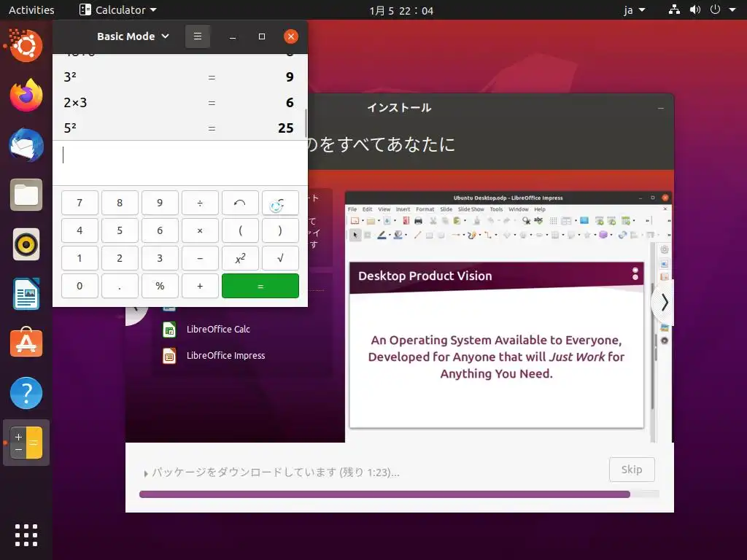Click the result 25 in history

tap(286, 128)
